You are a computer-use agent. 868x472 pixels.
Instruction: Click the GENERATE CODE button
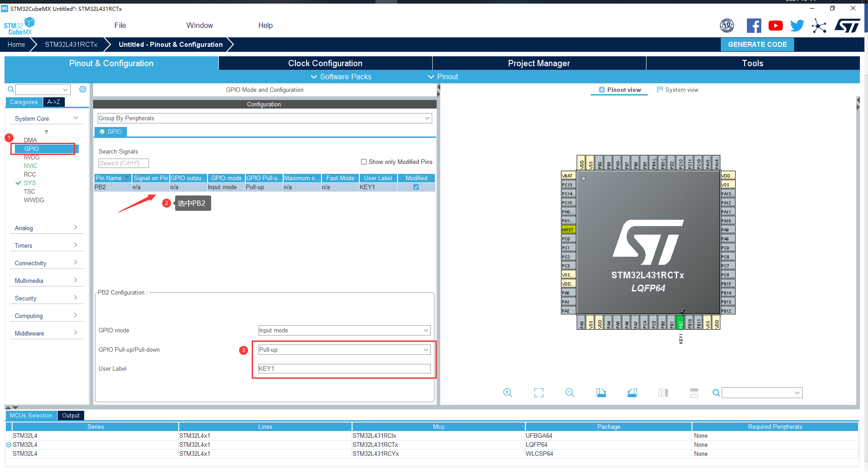click(757, 45)
